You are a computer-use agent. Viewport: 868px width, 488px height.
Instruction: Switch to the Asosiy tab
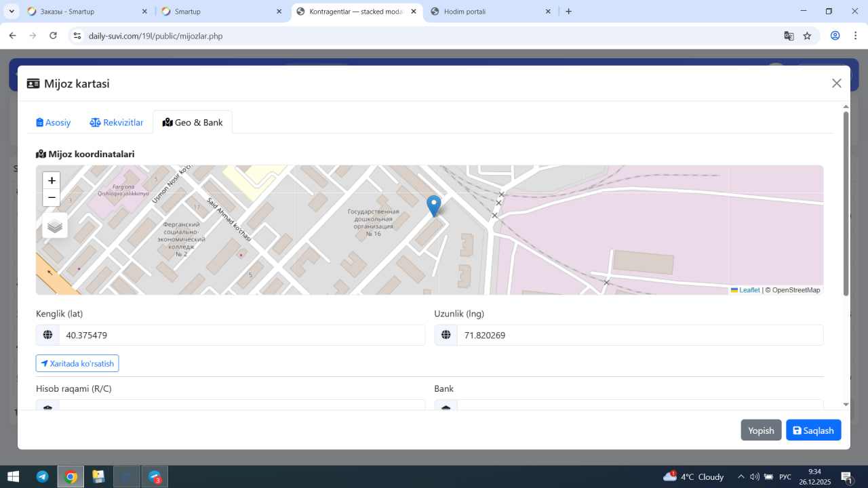click(x=54, y=123)
